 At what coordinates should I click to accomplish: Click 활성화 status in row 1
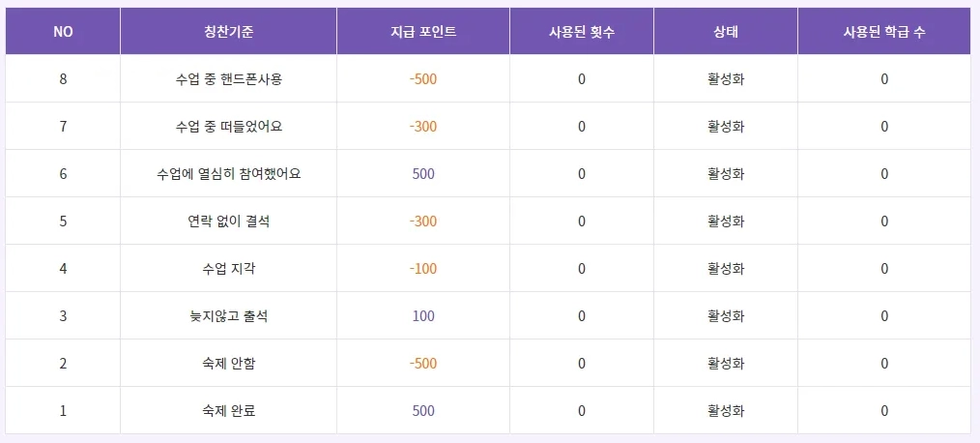click(726, 411)
